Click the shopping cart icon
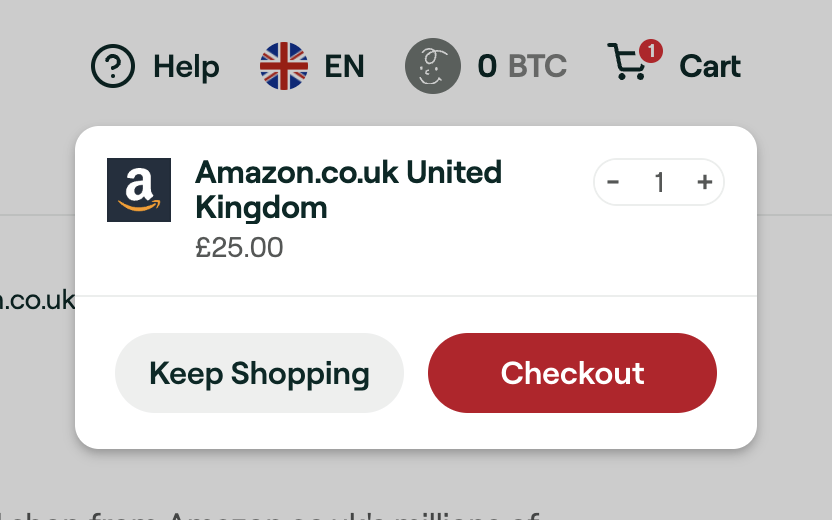Screen dimensions: 832x520 coord(628,63)
